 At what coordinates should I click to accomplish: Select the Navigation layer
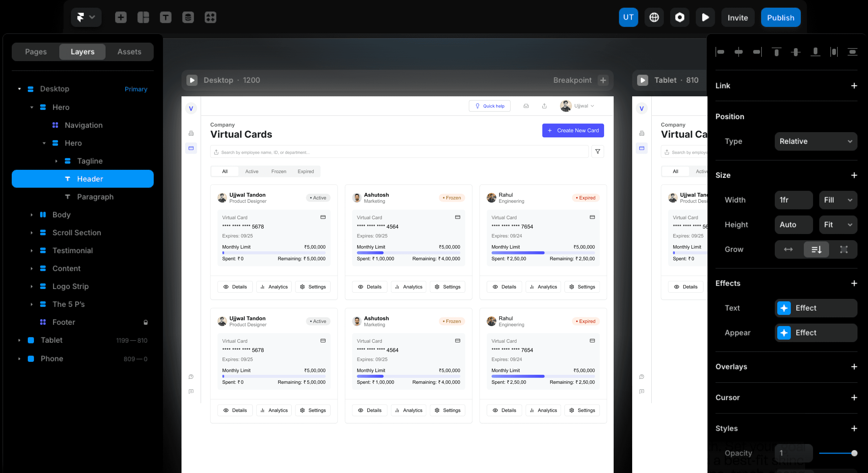84,125
